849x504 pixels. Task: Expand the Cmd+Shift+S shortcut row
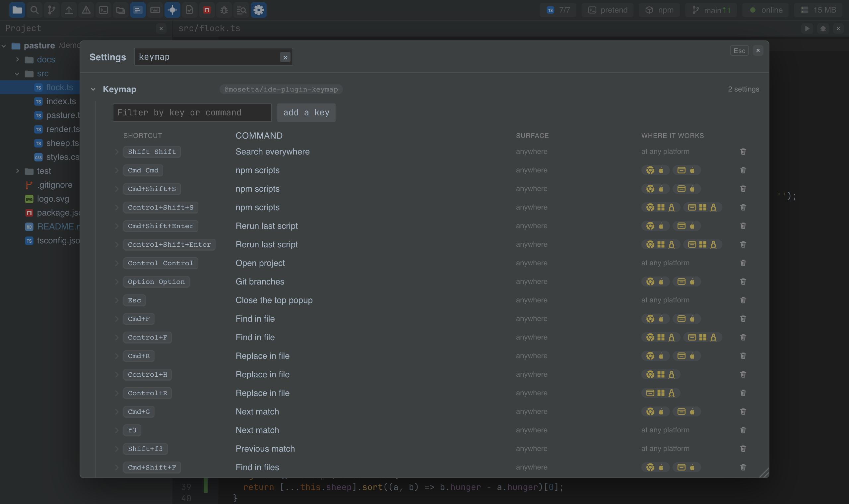pos(116,189)
